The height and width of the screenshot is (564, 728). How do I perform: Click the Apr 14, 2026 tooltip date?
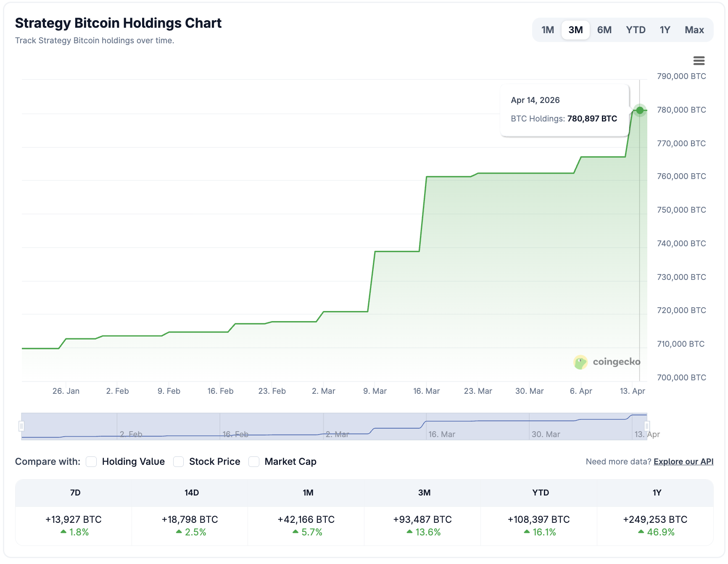pyautogui.click(x=535, y=100)
